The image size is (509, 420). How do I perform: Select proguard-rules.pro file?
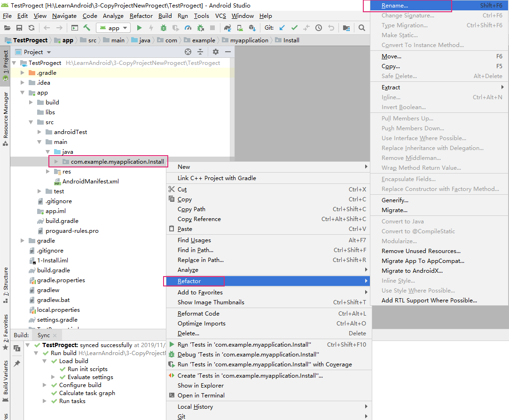click(72, 230)
